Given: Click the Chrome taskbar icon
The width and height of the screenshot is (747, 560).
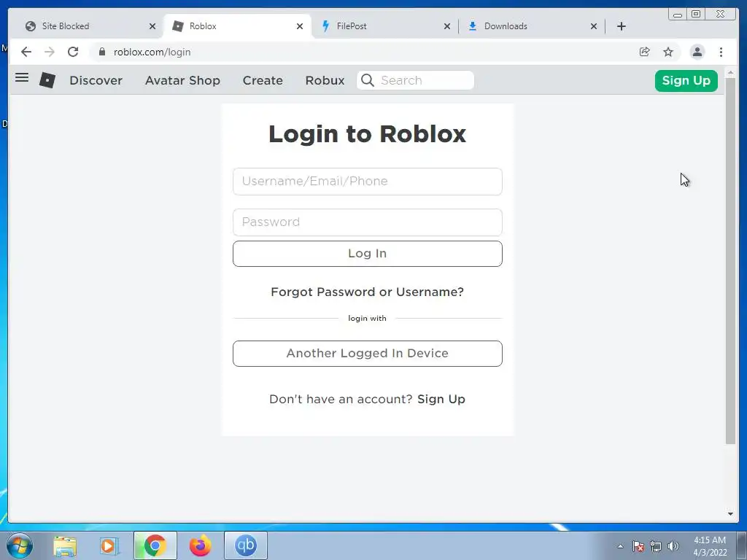Looking at the screenshot, I should 155,545.
